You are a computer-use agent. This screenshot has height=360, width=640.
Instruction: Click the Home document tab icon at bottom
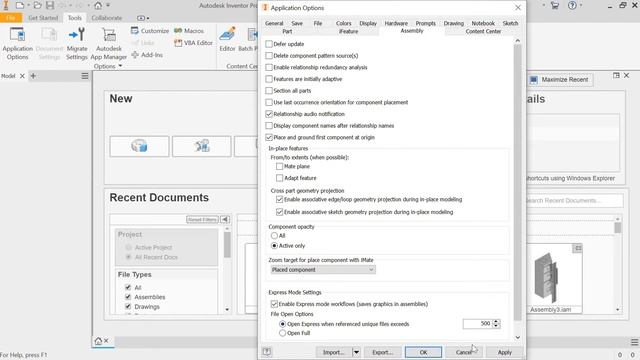tap(98, 341)
